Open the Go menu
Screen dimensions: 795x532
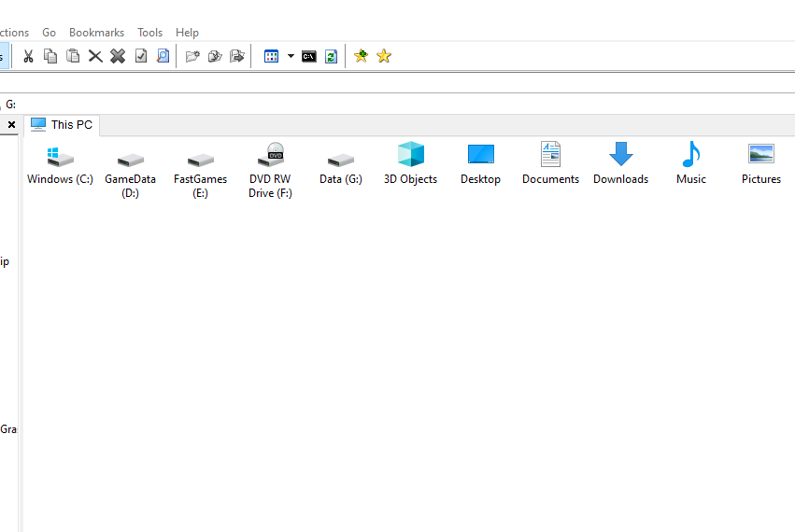[50, 33]
